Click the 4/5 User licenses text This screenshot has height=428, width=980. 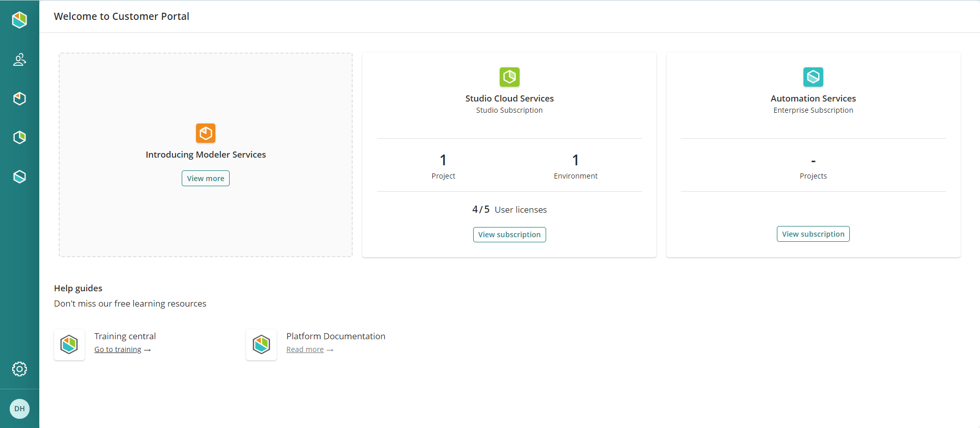pos(509,210)
